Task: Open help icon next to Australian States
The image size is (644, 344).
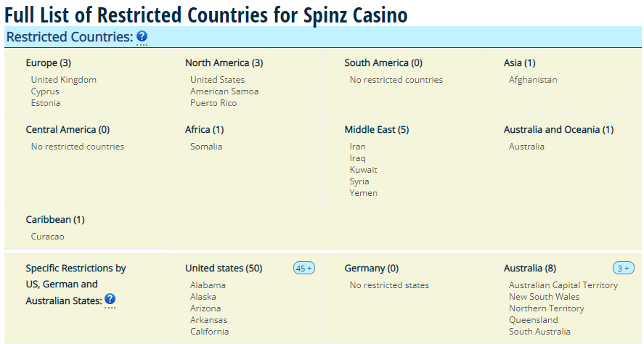Action: [110, 299]
